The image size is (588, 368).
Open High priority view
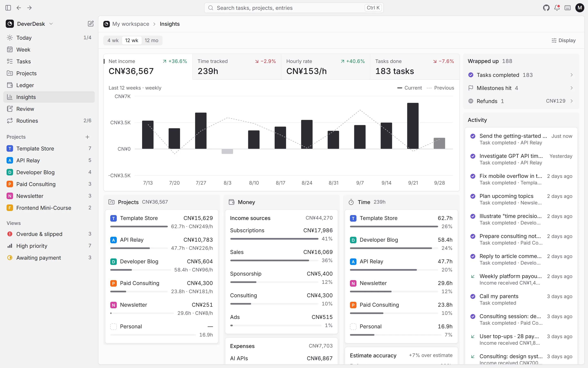[x=49, y=246]
